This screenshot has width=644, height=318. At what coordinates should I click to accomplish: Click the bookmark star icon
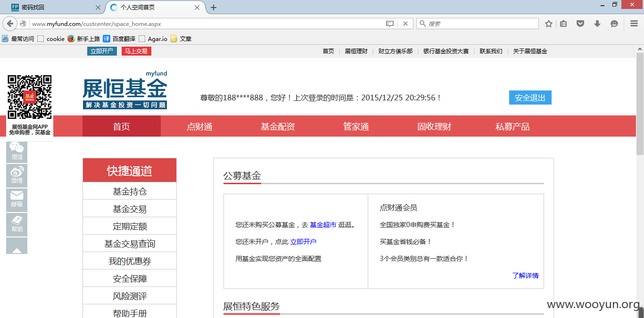tap(549, 24)
